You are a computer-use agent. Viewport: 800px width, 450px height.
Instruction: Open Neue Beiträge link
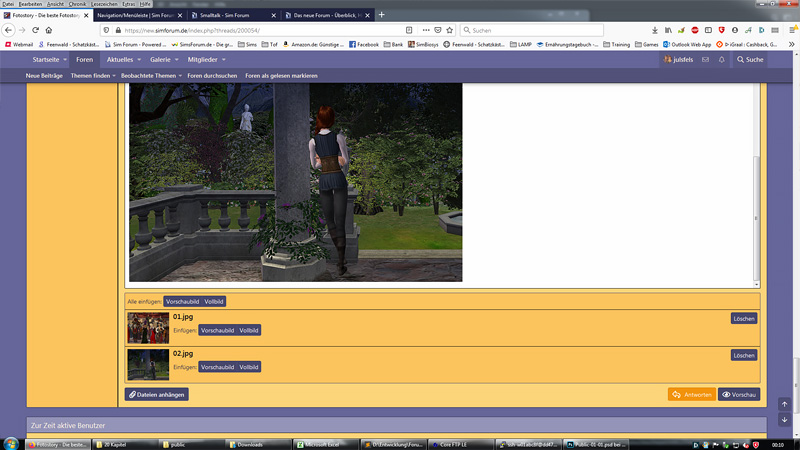(x=44, y=76)
